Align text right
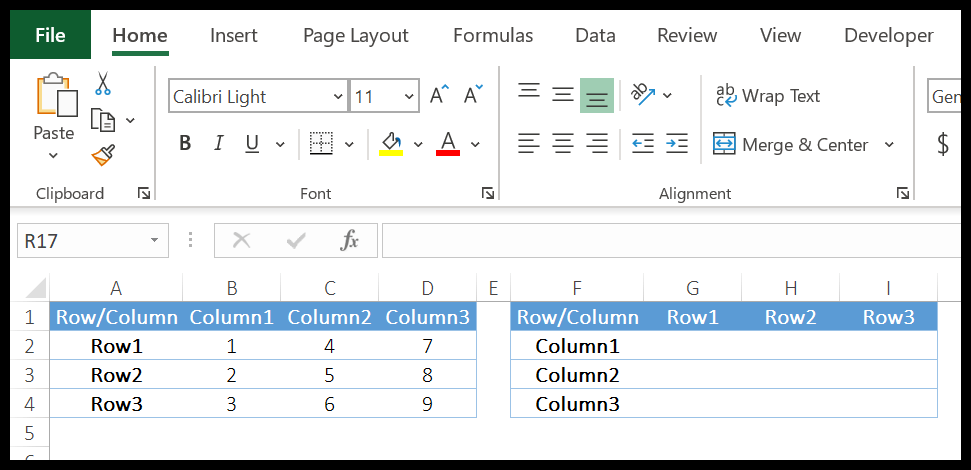The width and height of the screenshot is (971, 470). 597,144
